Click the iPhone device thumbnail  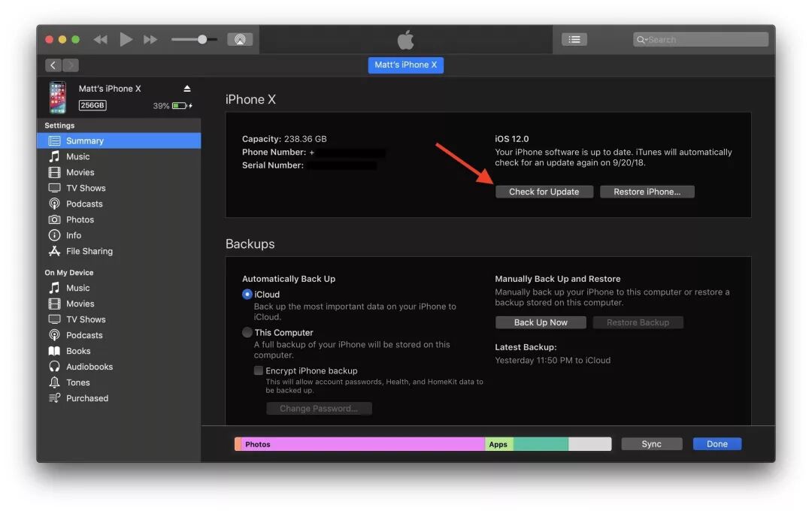[x=57, y=97]
